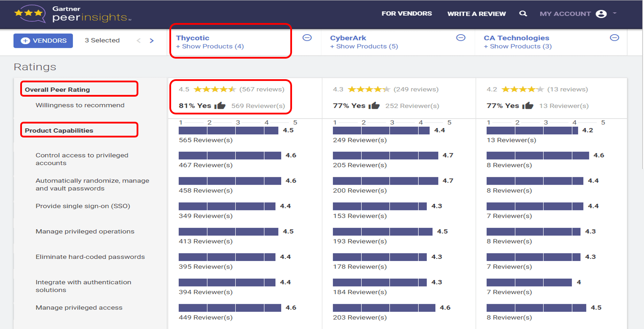Click thumbs-up icon beside CyberArk 77% Yes
Viewport: 644px width, 329px height.
374,105
